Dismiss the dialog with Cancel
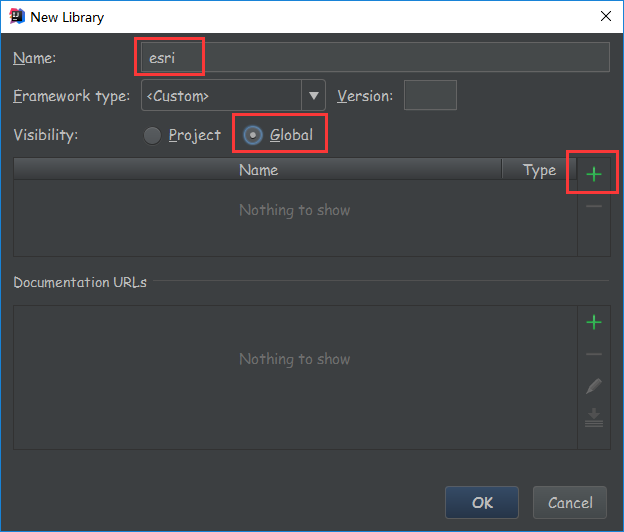Viewport: 624px width, 532px height. [570, 503]
